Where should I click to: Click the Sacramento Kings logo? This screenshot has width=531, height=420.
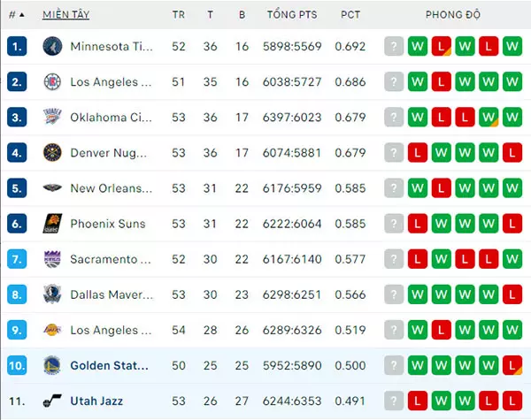pos(52,259)
